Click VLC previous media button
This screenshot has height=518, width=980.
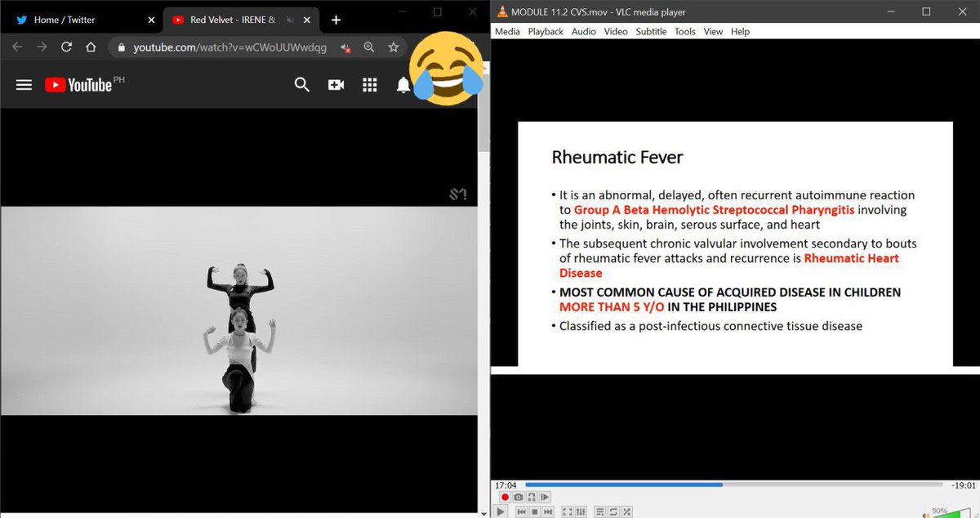(x=521, y=511)
